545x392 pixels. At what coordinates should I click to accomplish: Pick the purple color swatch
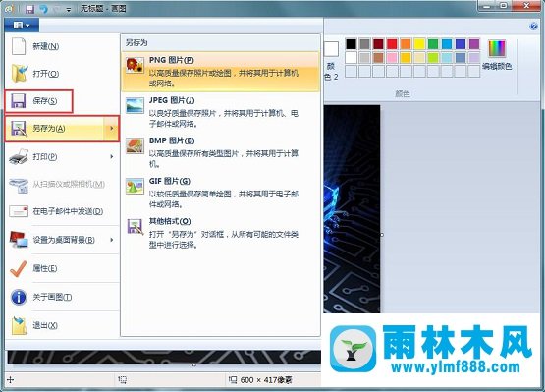tap(474, 44)
